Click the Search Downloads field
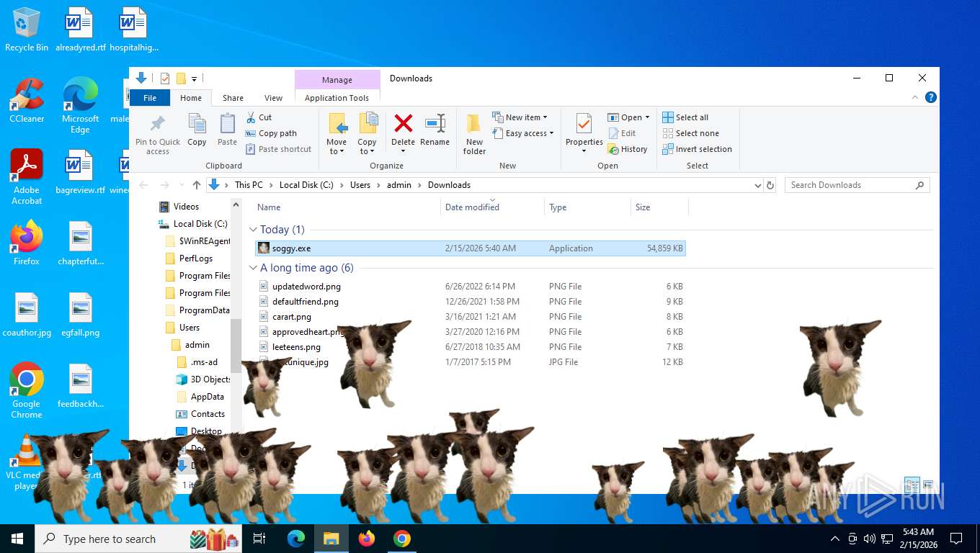This screenshot has height=553, width=980. click(857, 185)
